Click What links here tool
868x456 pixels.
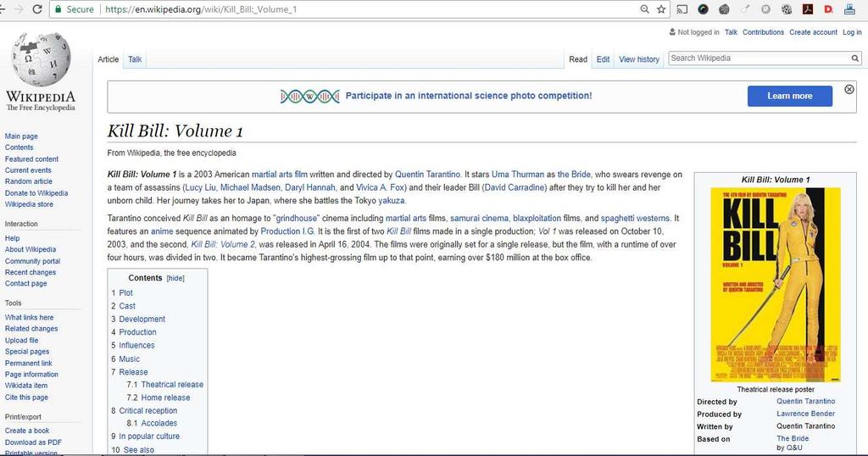[x=30, y=317]
